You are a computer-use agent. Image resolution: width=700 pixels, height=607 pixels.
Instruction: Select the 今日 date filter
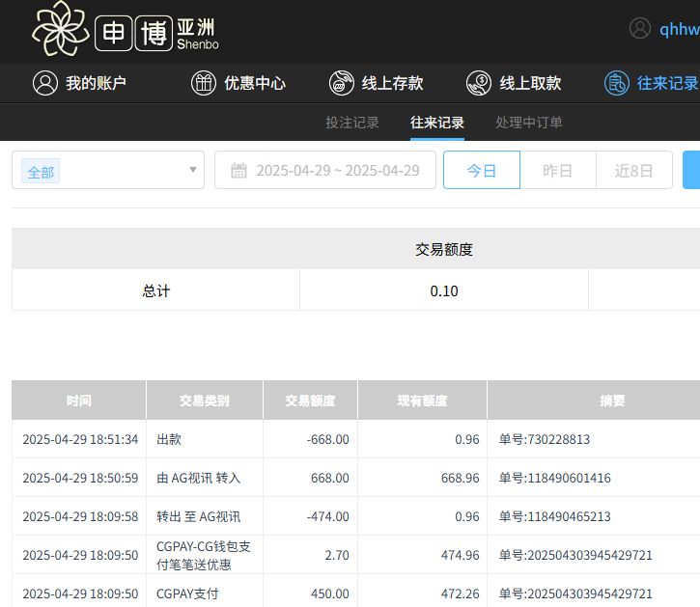pyautogui.click(x=482, y=171)
